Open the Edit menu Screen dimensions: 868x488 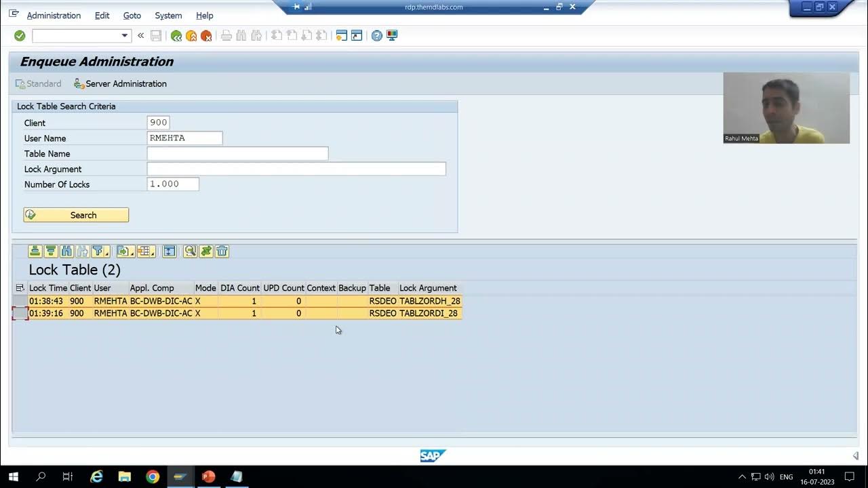click(x=102, y=15)
